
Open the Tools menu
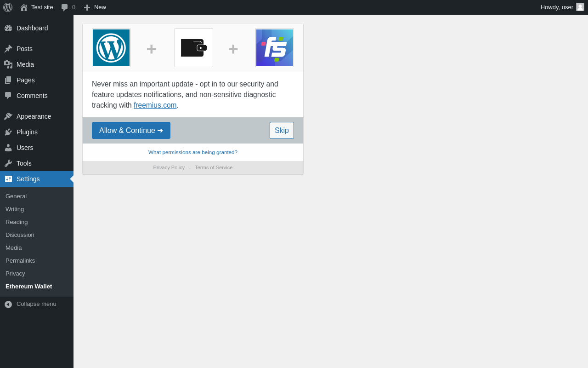tap(37, 163)
